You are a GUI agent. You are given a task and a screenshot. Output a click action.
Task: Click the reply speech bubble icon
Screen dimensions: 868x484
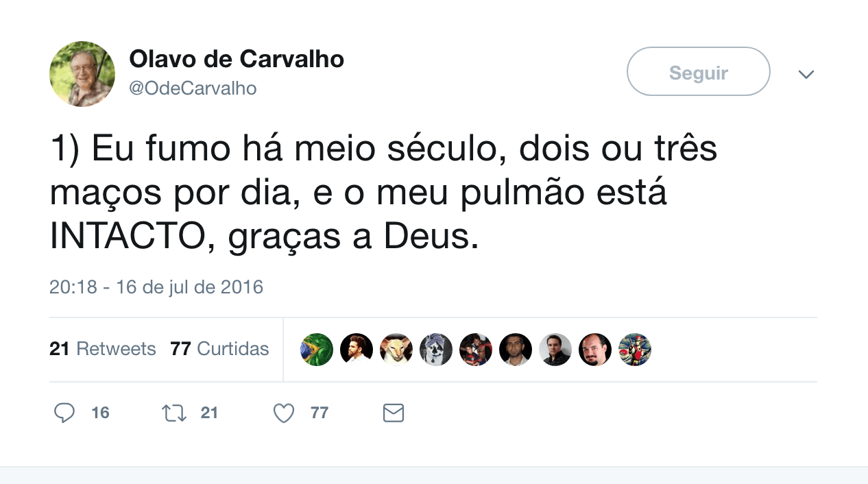pyautogui.click(x=64, y=413)
